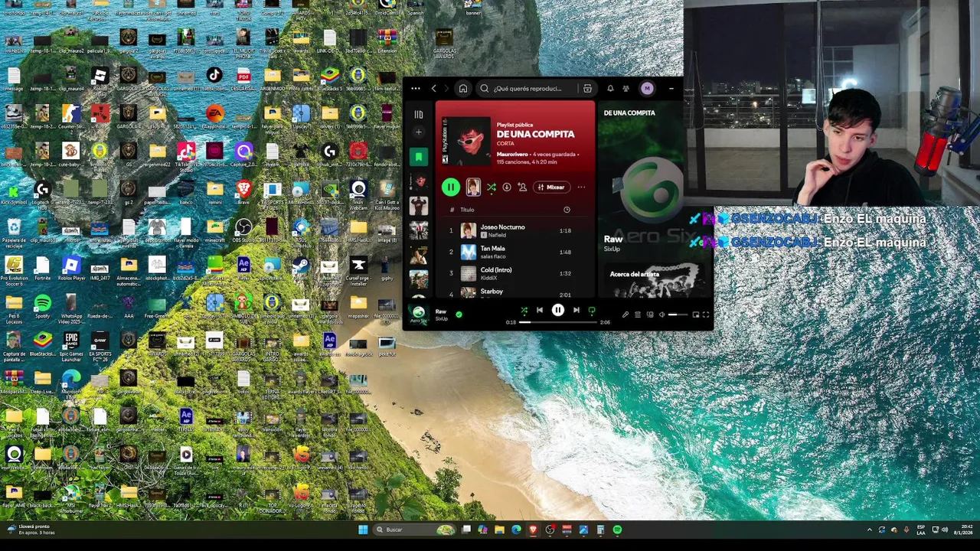Click green saved checkmark next to Raw
This screenshot has width=980, height=551.
tap(459, 314)
